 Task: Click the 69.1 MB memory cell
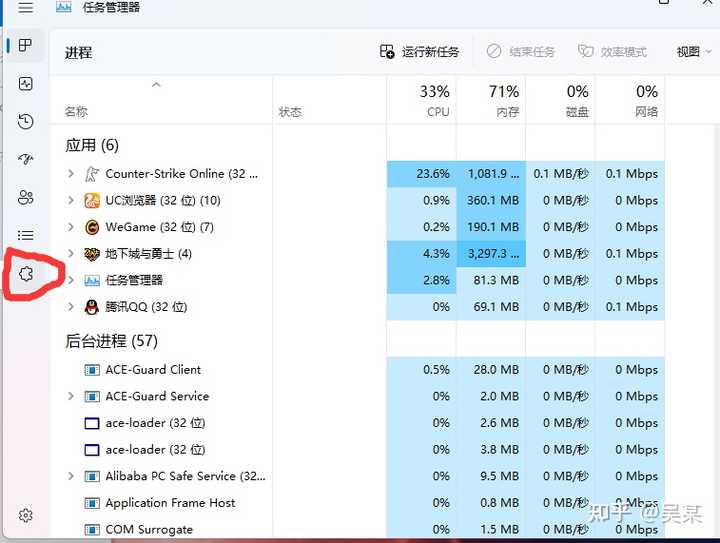(491, 307)
